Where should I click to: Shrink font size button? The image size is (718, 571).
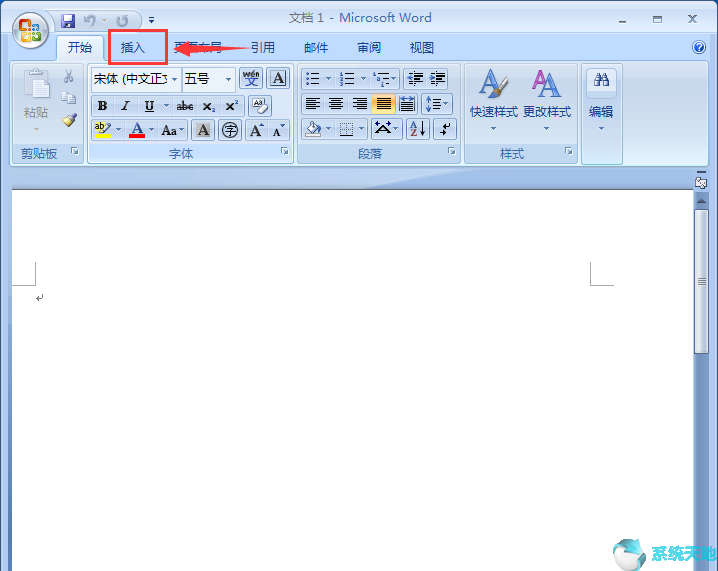pos(278,131)
